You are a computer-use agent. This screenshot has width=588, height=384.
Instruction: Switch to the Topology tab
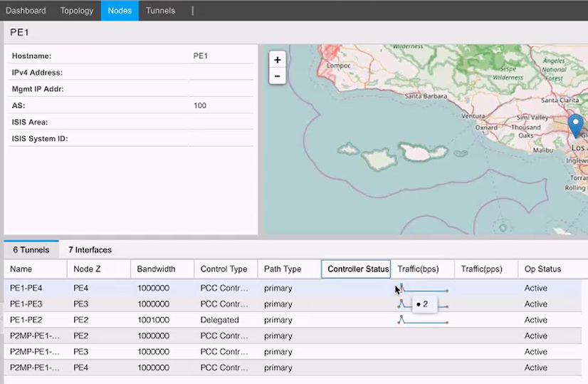pos(77,11)
